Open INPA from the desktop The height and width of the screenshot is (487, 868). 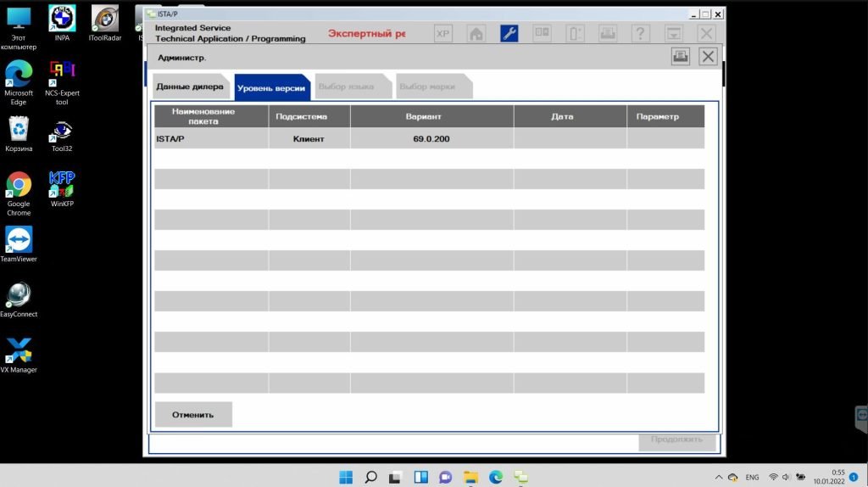(62, 23)
